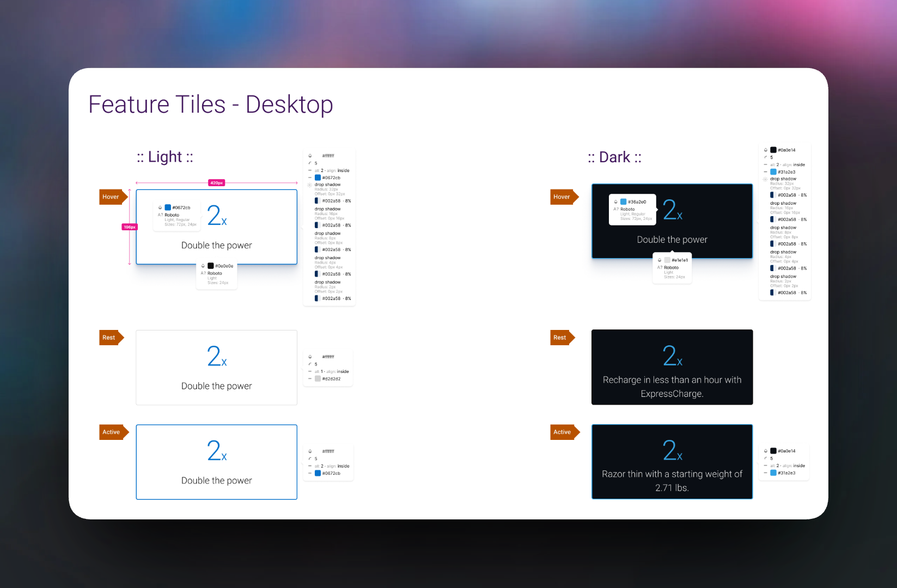Click the Rest state label on the left
The image size is (897, 588).
pos(108,338)
